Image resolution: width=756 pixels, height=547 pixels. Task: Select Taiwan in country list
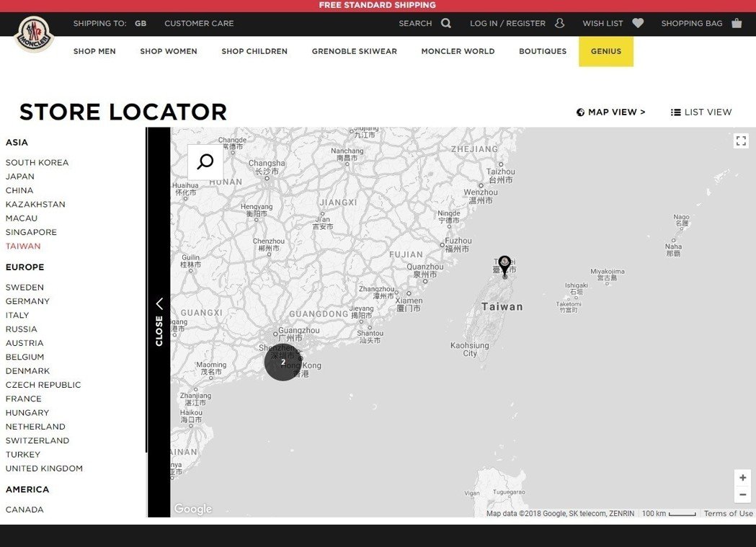tap(23, 246)
